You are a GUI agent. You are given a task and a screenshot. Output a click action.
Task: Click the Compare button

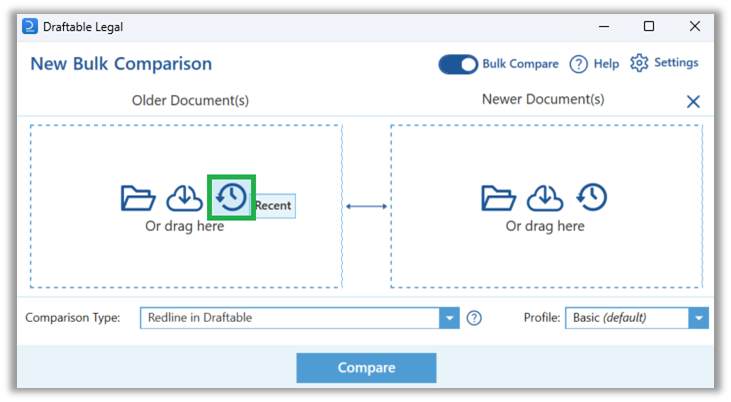pyautogui.click(x=366, y=367)
